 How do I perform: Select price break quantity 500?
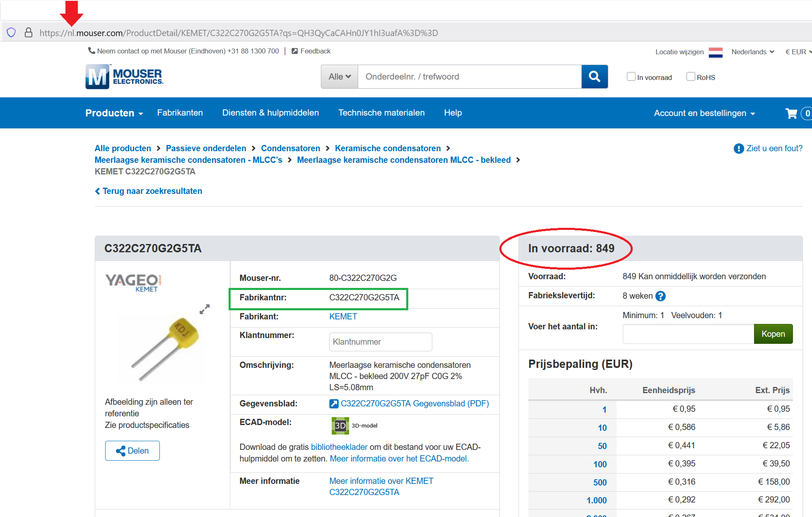[x=600, y=482]
